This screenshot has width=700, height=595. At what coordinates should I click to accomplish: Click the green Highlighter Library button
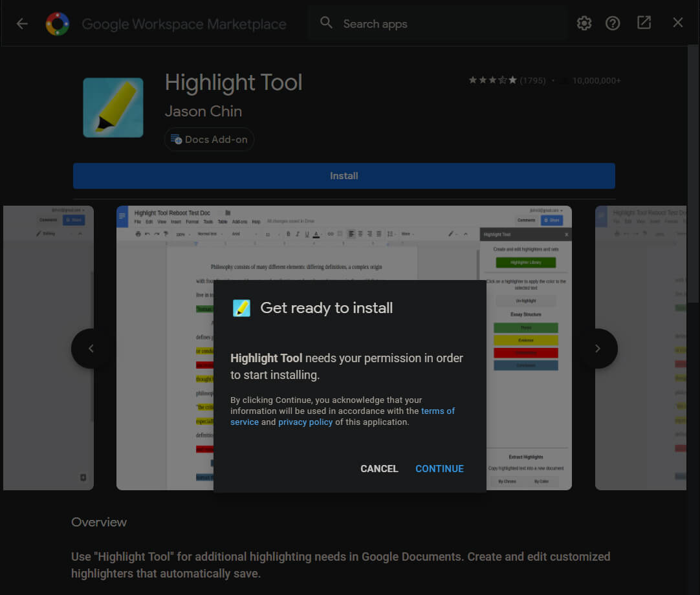tap(526, 263)
